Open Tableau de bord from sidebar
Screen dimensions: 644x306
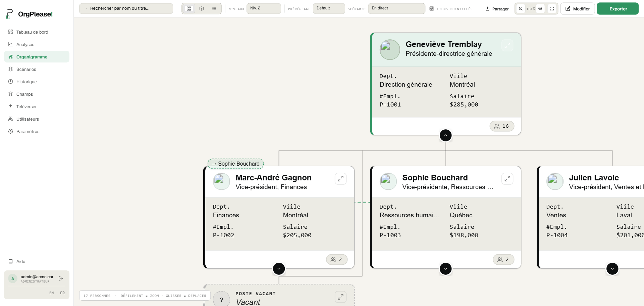37,32
